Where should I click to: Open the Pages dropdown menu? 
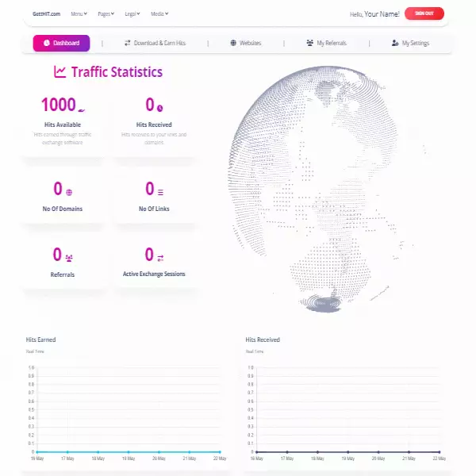(106, 13)
